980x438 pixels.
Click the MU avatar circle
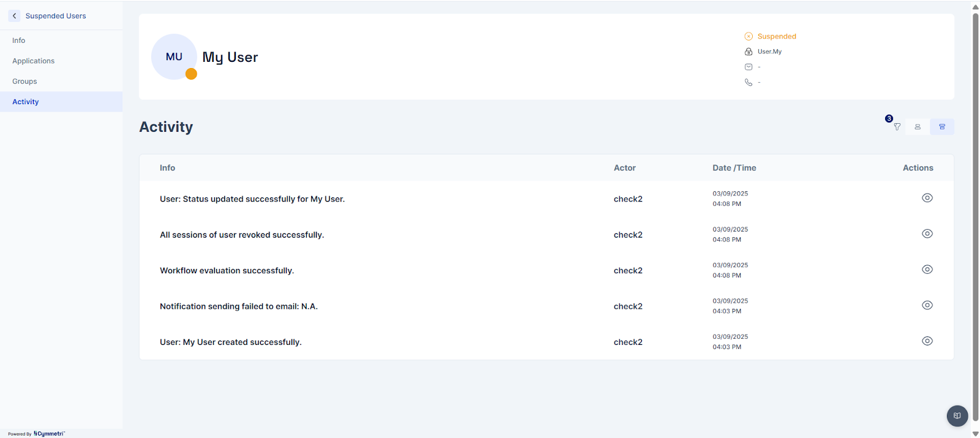pos(174,57)
